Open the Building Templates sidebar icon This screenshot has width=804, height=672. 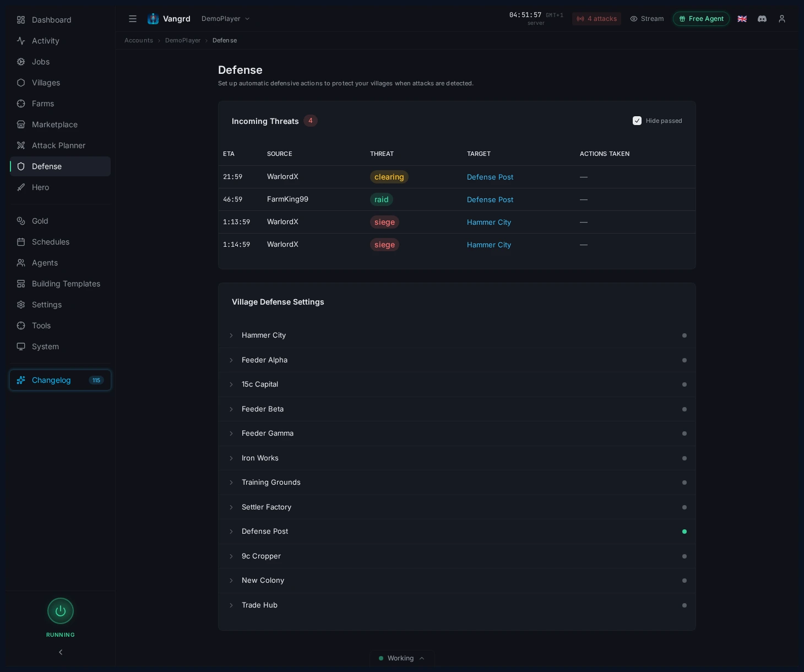(20, 284)
